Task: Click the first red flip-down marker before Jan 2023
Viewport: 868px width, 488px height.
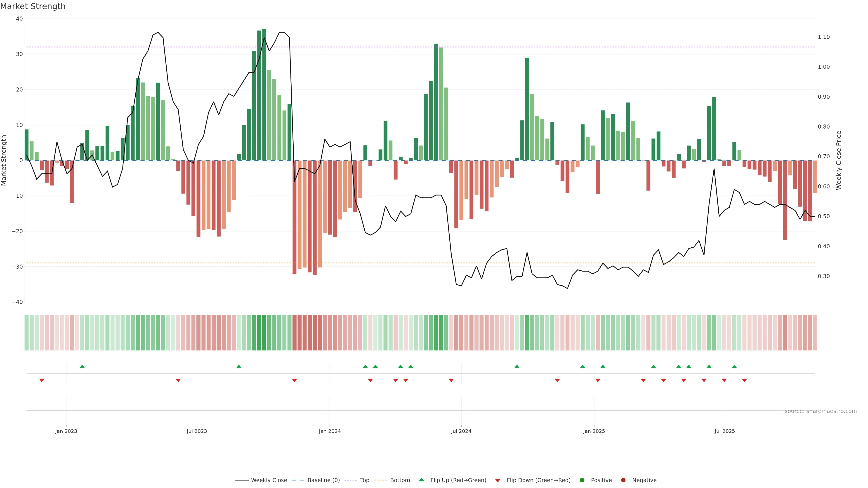Action: 42,380
